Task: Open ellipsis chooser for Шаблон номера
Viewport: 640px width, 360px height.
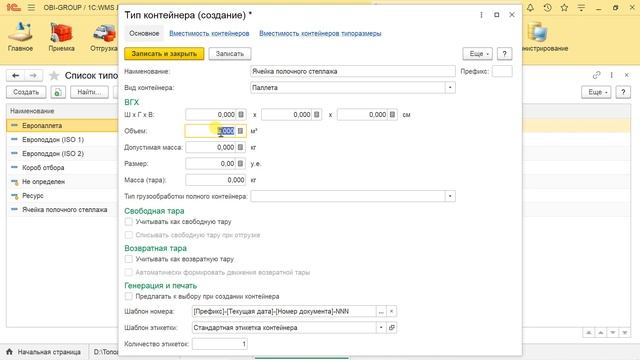Action: click(x=381, y=311)
